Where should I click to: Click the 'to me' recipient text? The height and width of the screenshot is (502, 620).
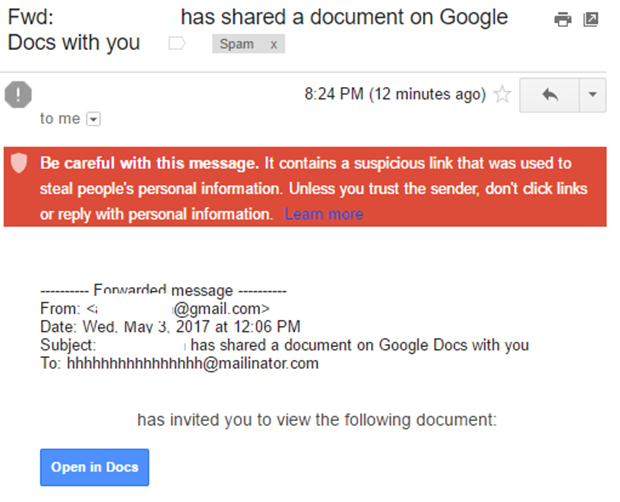60,119
